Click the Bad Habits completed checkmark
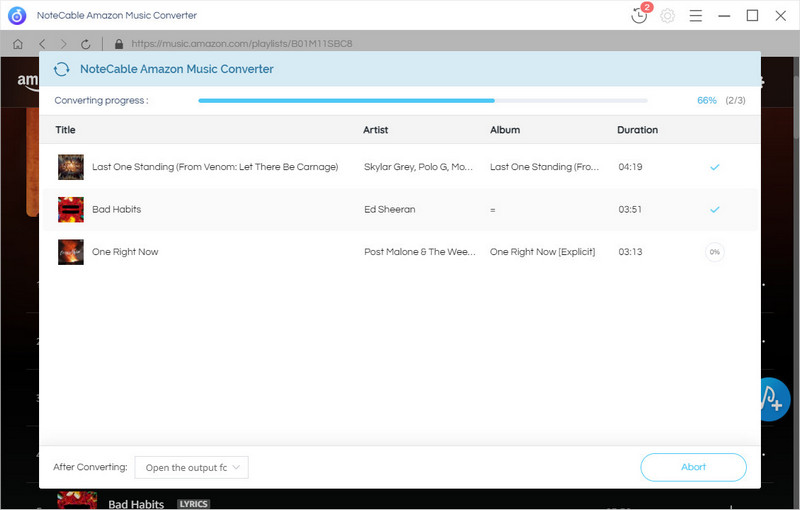 click(714, 210)
